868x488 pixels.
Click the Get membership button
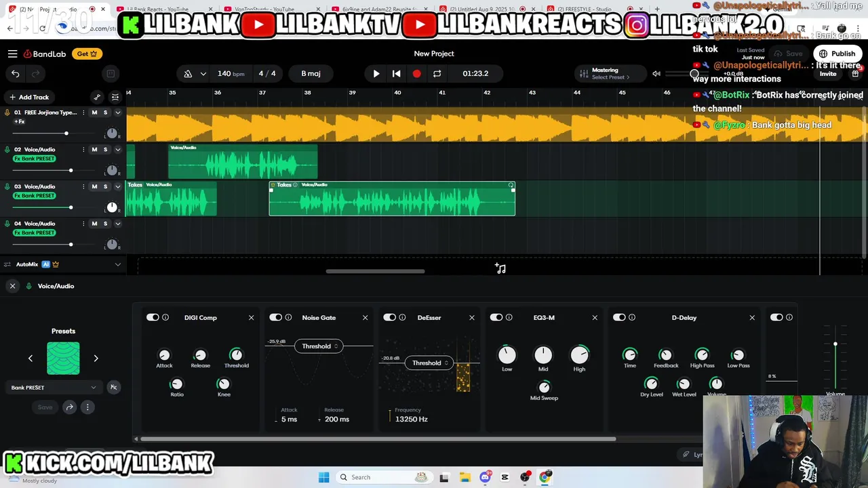[x=87, y=54]
